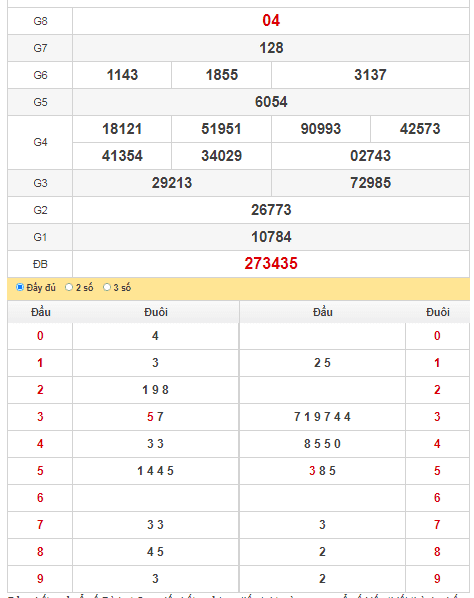Click G4 number 34029

(x=222, y=156)
